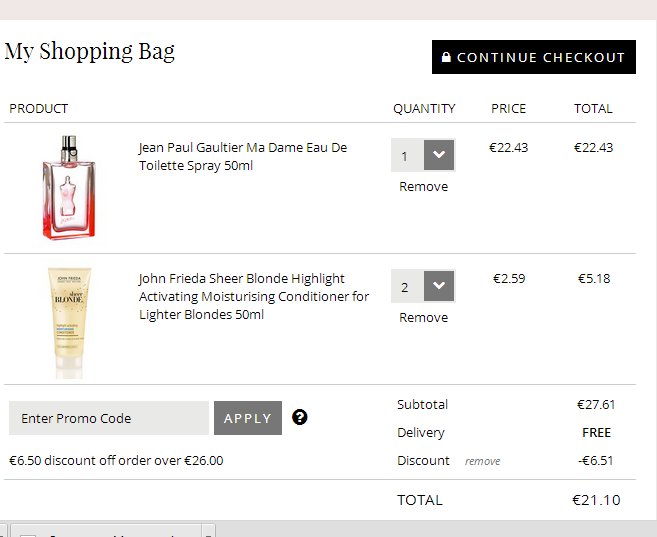Open the John Frieda conditioner image
This screenshot has width=657, height=537.
(x=68, y=320)
